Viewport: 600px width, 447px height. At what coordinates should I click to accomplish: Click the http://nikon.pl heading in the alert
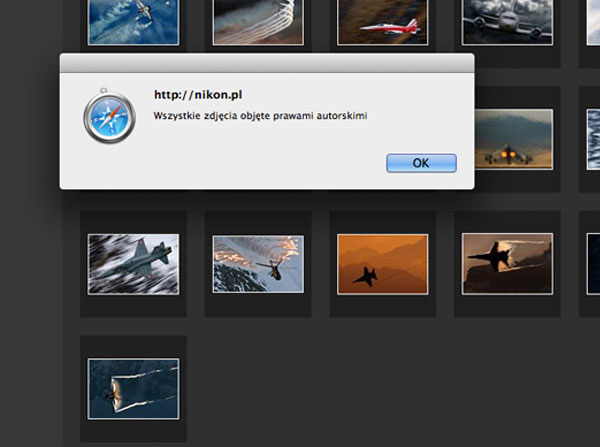(x=198, y=95)
